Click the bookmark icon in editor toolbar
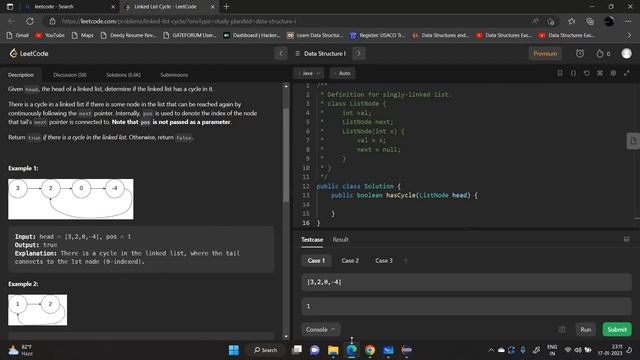The image size is (640, 360). [560, 73]
